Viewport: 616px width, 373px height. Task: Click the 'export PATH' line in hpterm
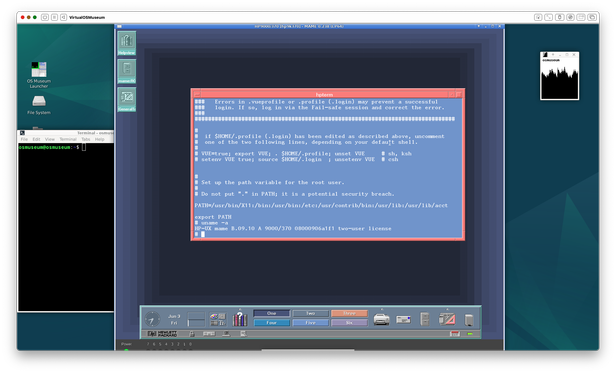coord(213,217)
